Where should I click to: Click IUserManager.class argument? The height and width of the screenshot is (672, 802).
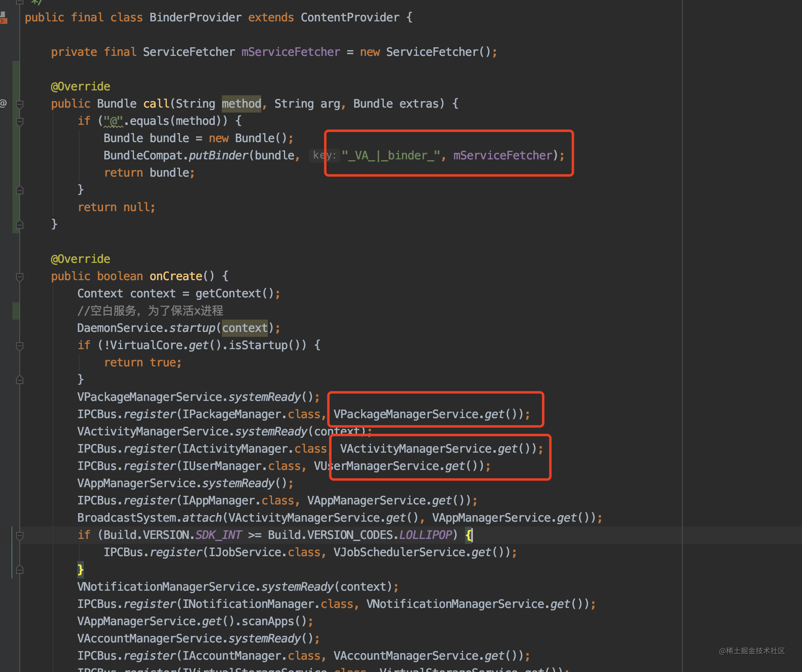coord(242,466)
